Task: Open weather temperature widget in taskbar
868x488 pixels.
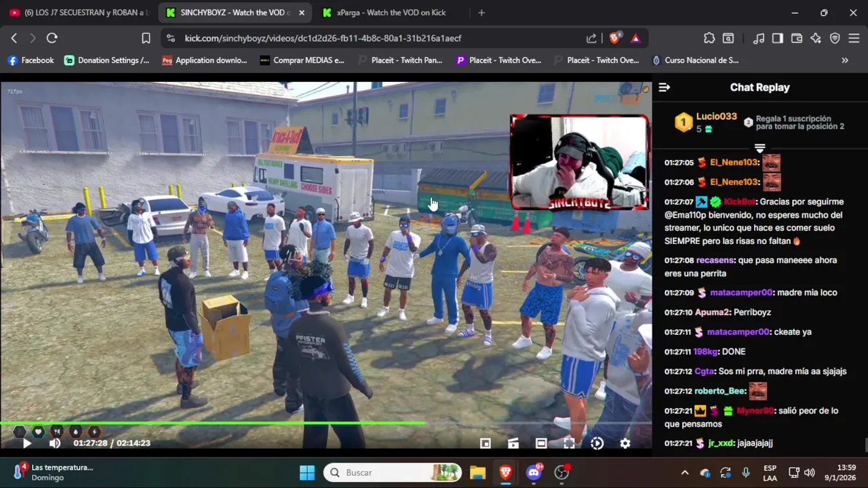Action: [x=54, y=472]
